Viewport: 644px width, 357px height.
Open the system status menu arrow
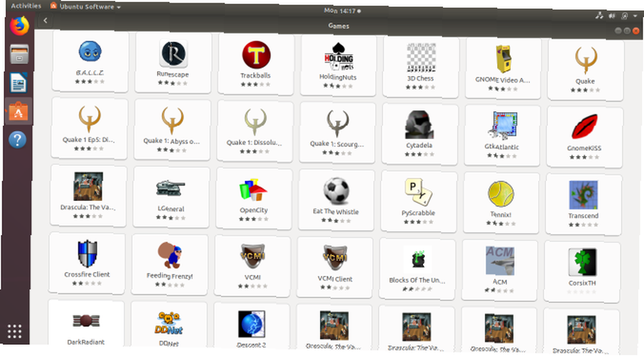coord(636,15)
